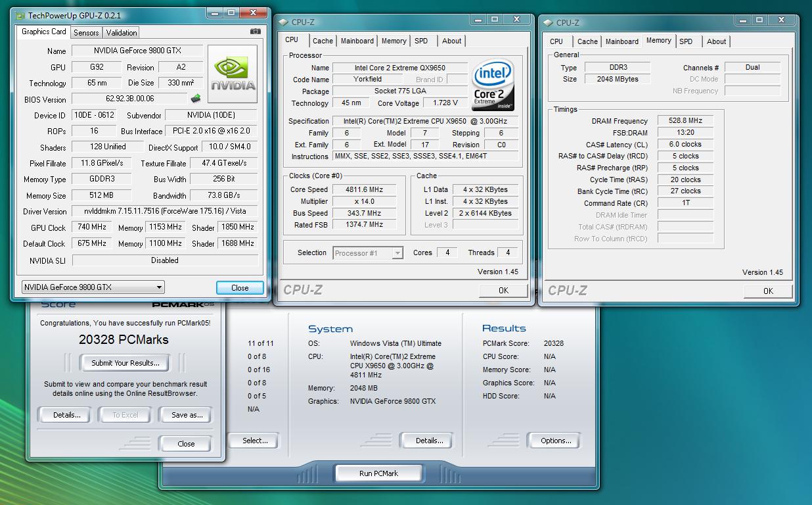Click the Bandwidth 73.8 GB/s field in GPU-Z

[x=224, y=195]
